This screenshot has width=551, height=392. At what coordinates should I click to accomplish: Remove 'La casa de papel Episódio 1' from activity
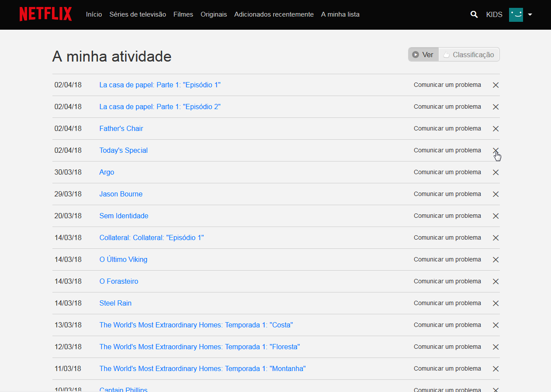[x=496, y=85]
